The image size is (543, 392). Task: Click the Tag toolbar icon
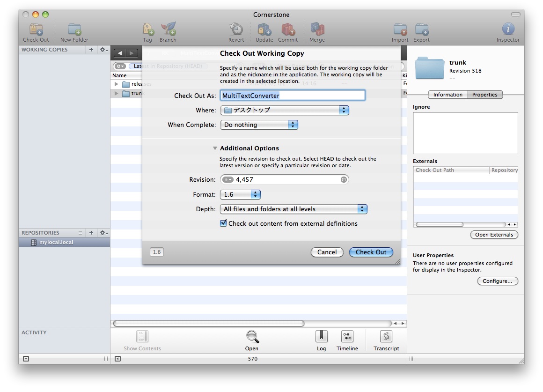pos(148,30)
